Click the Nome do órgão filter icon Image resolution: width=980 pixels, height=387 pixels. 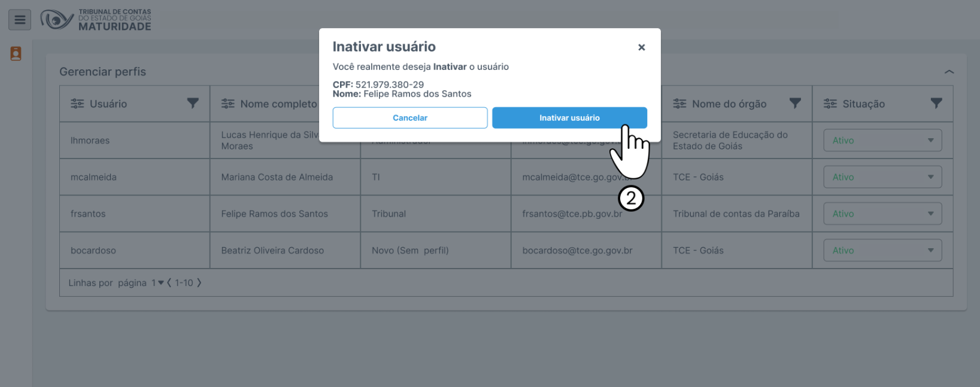point(795,103)
